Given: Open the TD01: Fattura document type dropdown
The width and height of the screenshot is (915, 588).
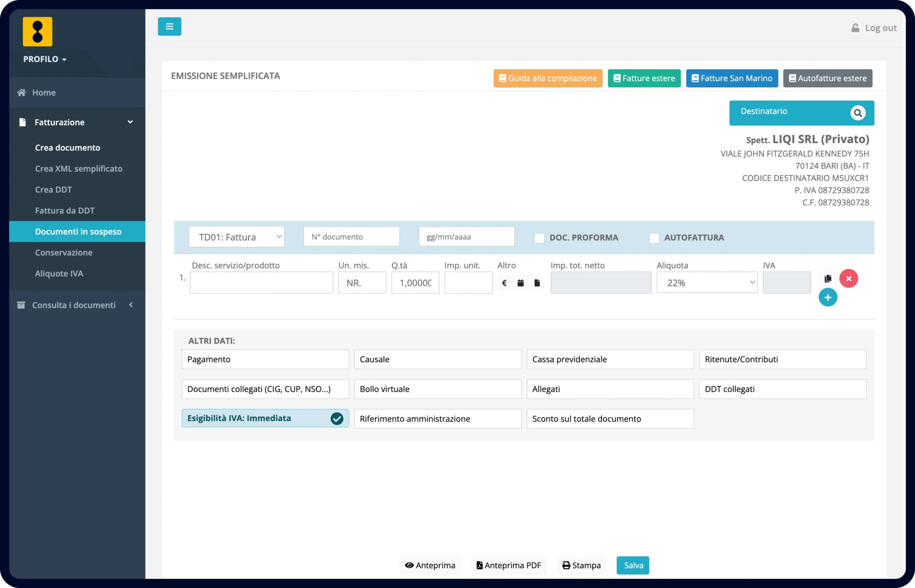Looking at the screenshot, I should tap(237, 237).
